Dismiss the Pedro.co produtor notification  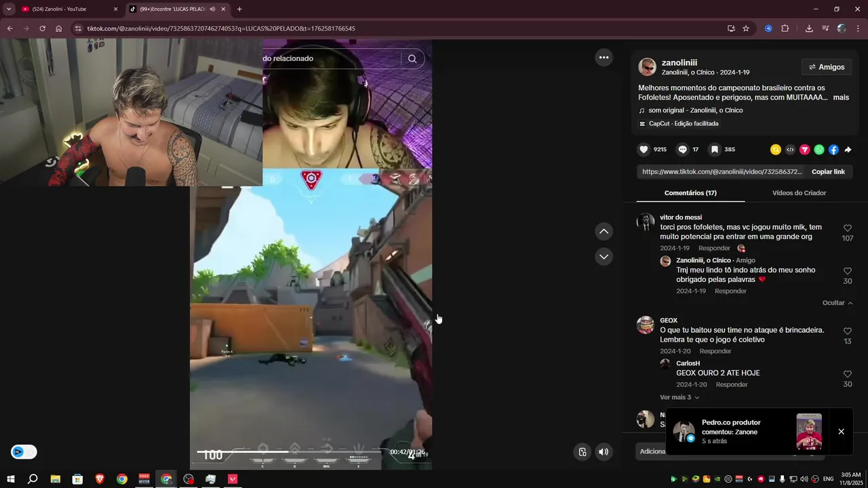(x=841, y=432)
